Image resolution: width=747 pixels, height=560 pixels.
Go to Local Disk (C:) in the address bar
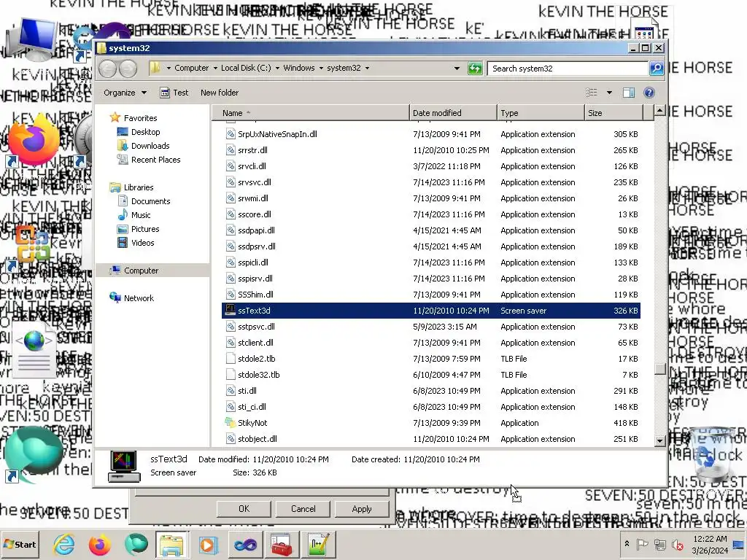click(246, 68)
